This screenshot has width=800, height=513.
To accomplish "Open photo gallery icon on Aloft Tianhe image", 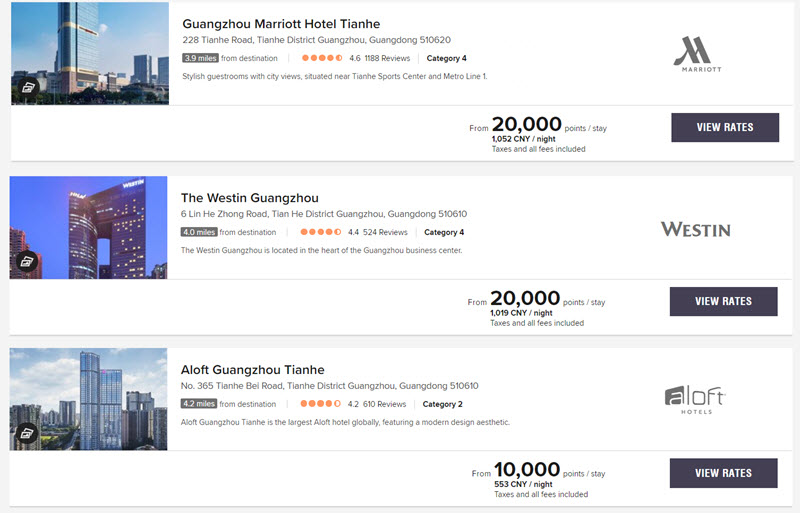I will point(27,433).
